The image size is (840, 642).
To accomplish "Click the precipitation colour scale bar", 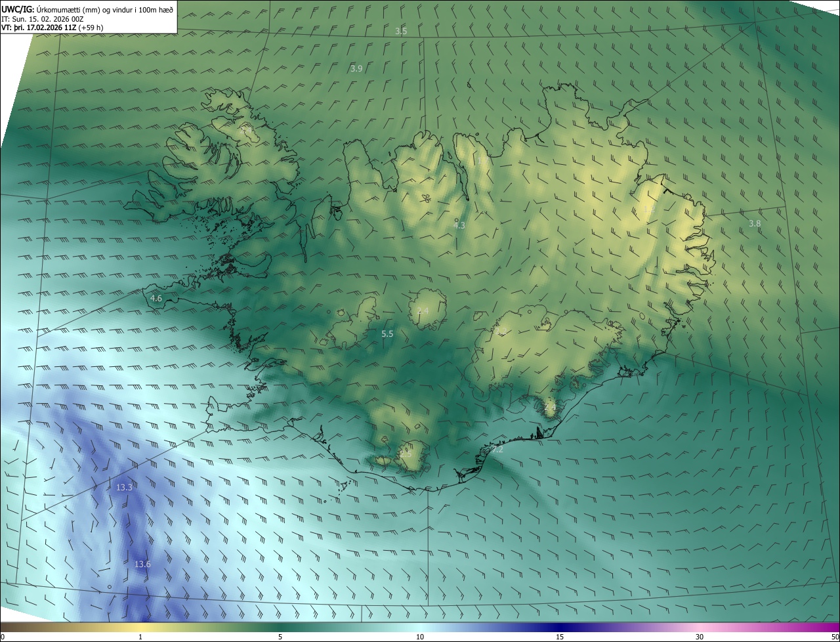I will tap(420, 628).
